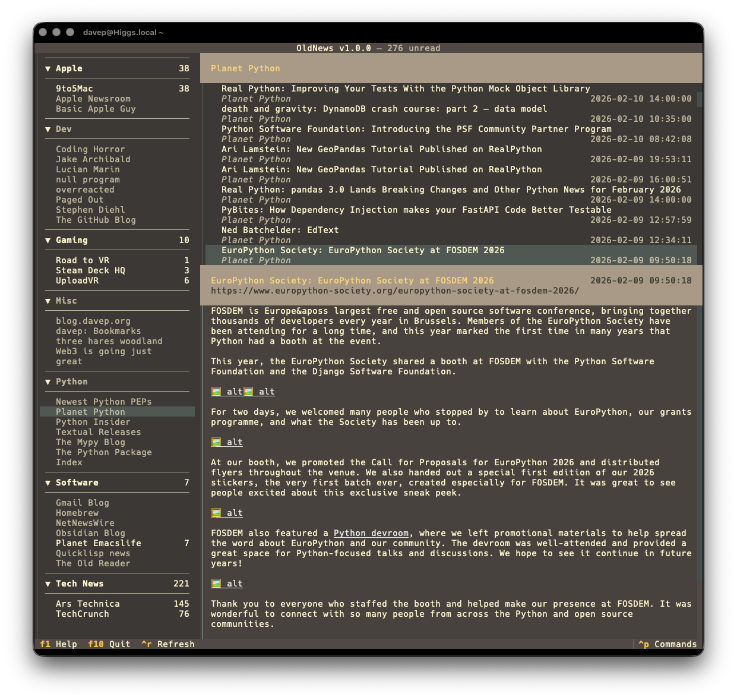Click the article list scrollbar thumb
The width and height of the screenshot is (737, 700).
point(700,99)
